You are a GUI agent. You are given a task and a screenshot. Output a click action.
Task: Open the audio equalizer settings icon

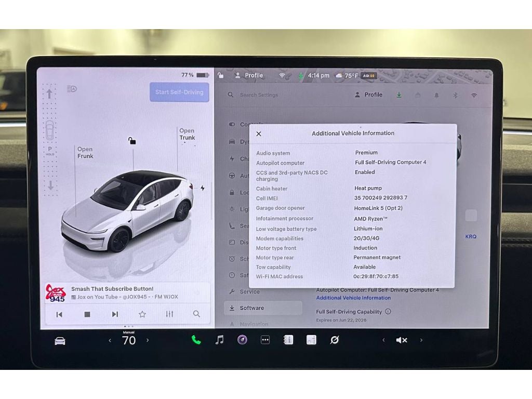170,314
